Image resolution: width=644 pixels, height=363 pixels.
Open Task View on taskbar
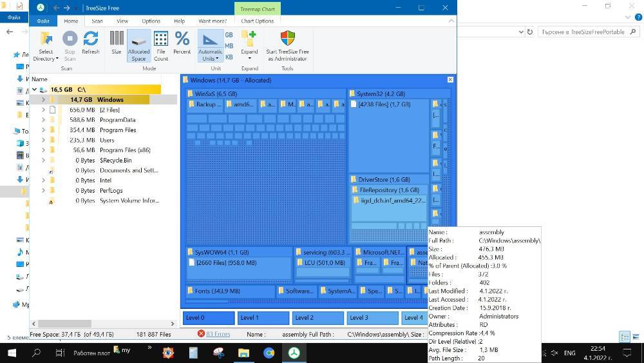pyautogui.click(x=60, y=353)
